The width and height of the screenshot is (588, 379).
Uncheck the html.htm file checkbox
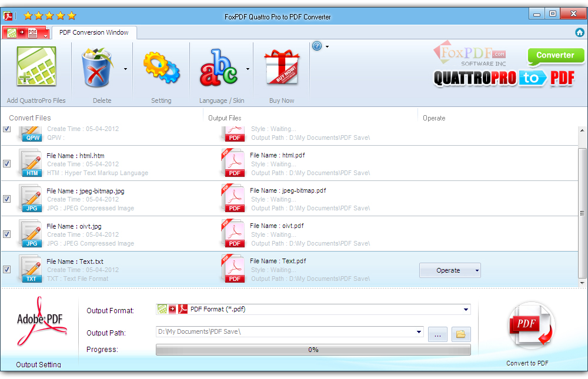(x=6, y=163)
